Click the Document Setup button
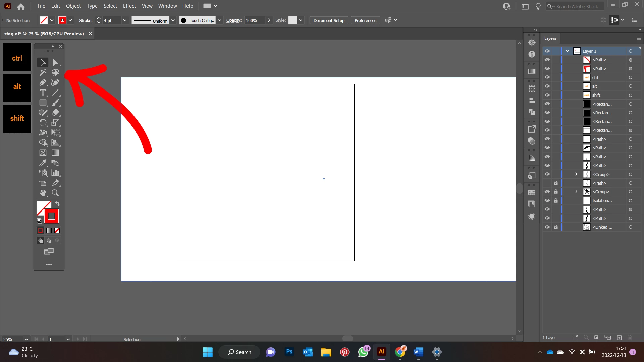The image size is (644, 362). [329, 20]
